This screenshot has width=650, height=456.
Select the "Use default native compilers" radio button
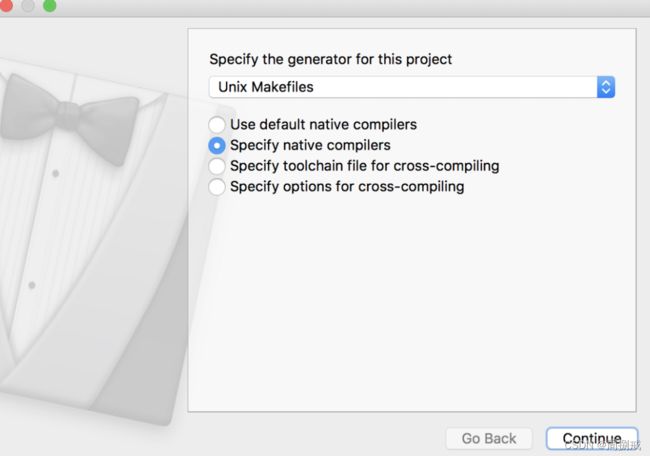[217, 124]
